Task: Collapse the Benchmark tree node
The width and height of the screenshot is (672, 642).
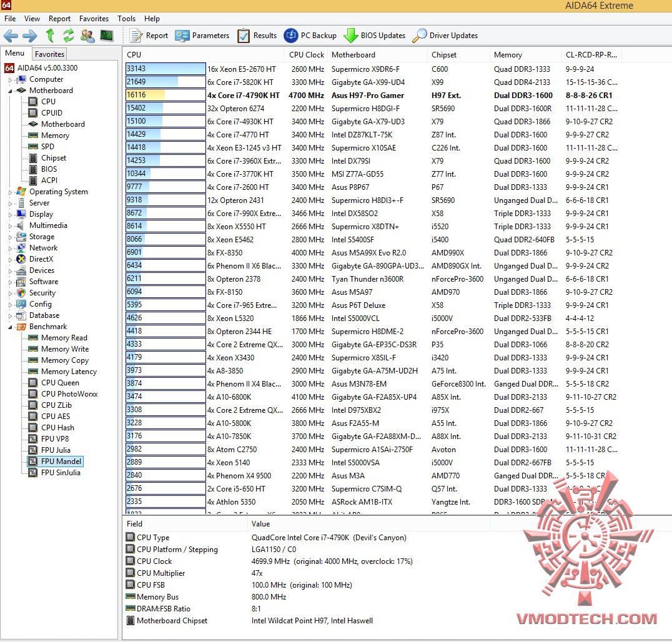Action: point(10,327)
